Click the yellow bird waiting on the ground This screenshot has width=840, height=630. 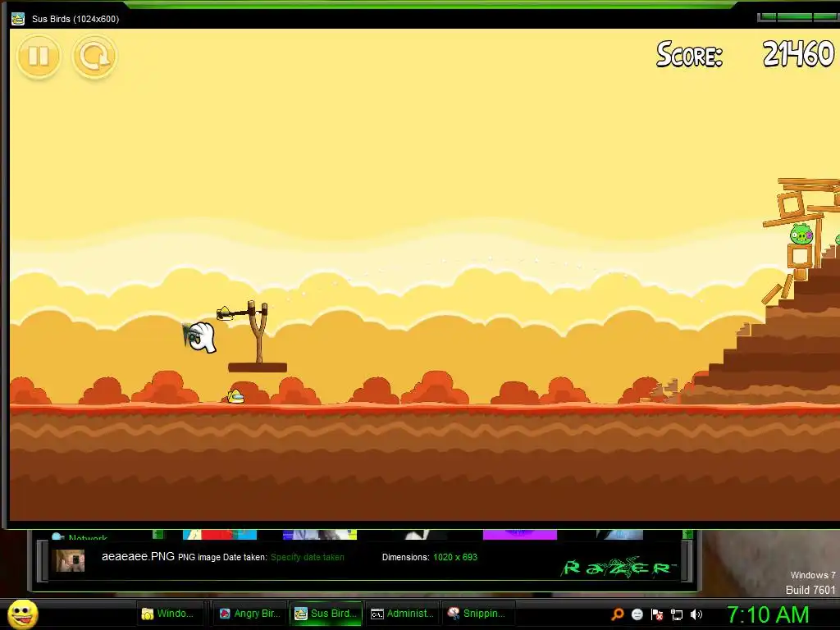[x=235, y=396]
